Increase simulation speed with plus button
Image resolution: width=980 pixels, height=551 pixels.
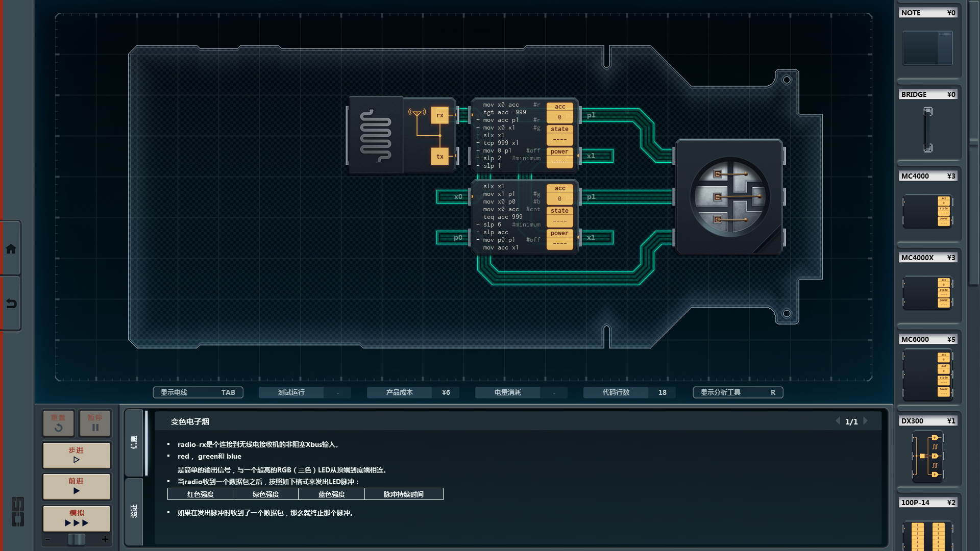coord(105,539)
